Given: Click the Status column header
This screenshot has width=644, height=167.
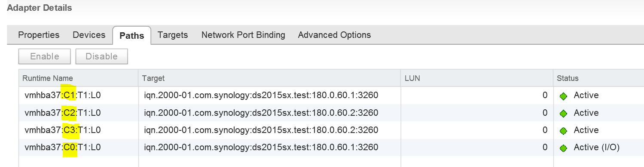Looking at the screenshot, I should coord(598,78).
